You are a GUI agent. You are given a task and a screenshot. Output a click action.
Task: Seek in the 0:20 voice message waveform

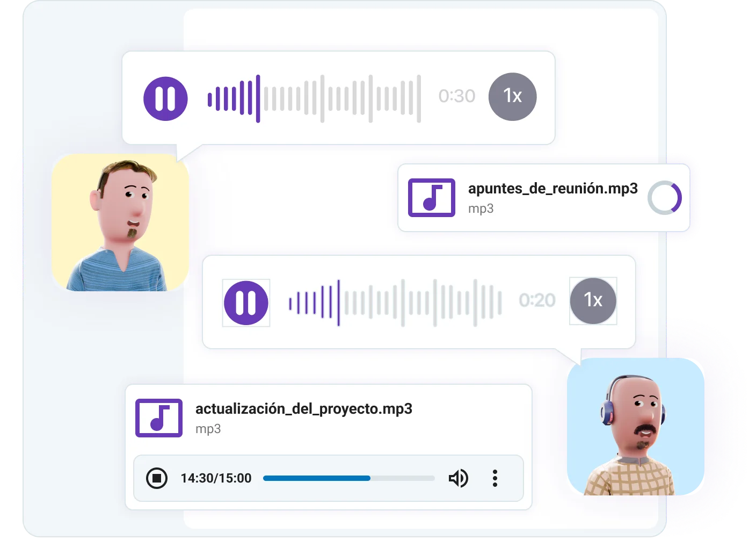[x=395, y=303]
